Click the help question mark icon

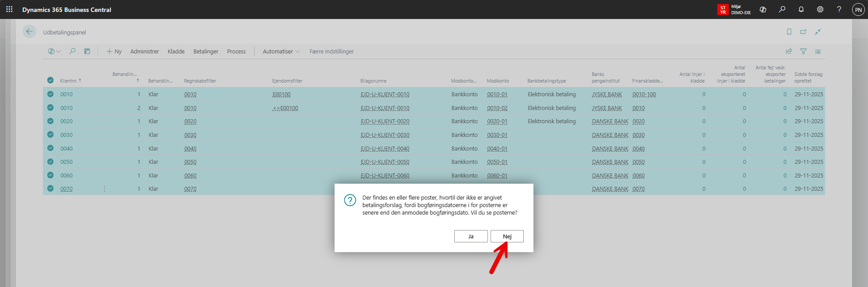(x=839, y=9)
